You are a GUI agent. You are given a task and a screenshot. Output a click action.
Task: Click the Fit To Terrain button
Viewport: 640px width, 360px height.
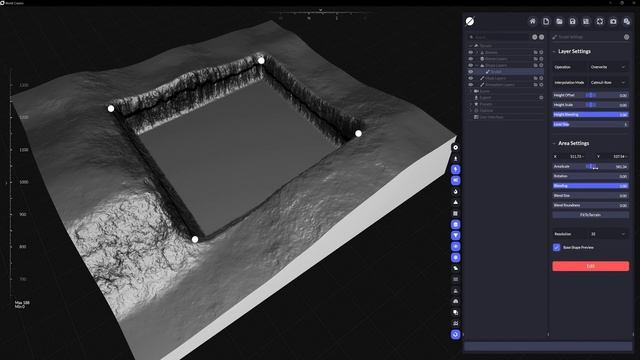point(590,215)
